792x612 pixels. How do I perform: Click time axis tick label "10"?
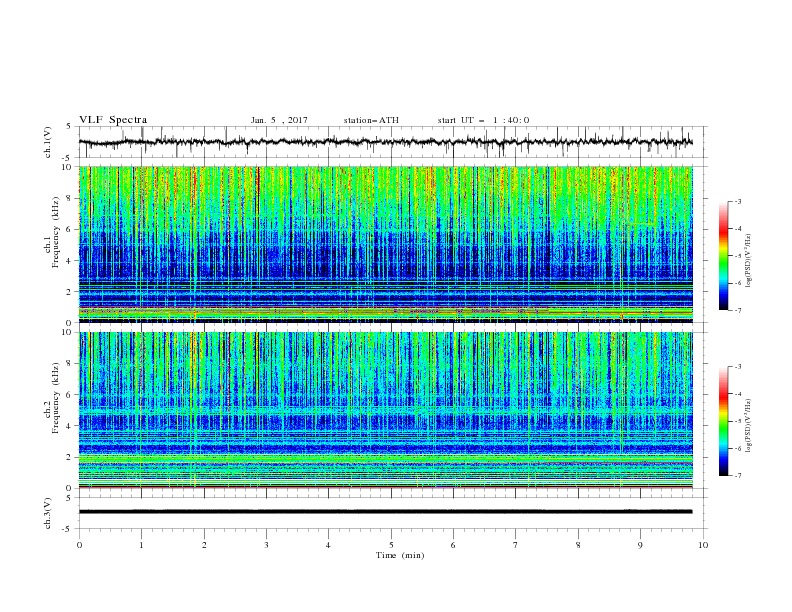(703, 545)
